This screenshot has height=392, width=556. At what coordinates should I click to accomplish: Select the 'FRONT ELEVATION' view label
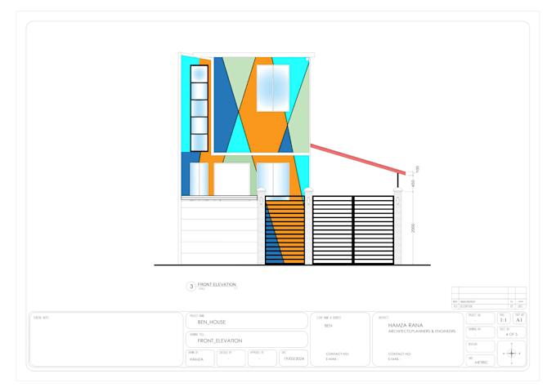[217, 284]
